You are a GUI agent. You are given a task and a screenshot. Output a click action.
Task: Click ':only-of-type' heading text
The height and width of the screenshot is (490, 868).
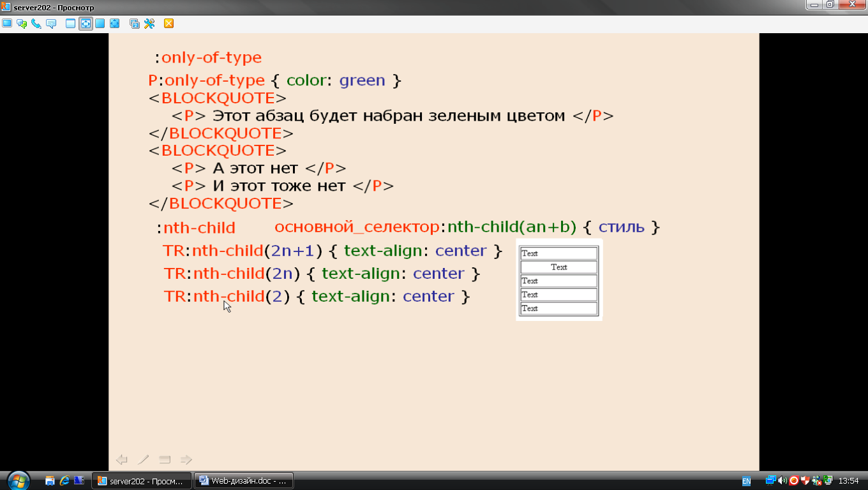click(x=209, y=57)
